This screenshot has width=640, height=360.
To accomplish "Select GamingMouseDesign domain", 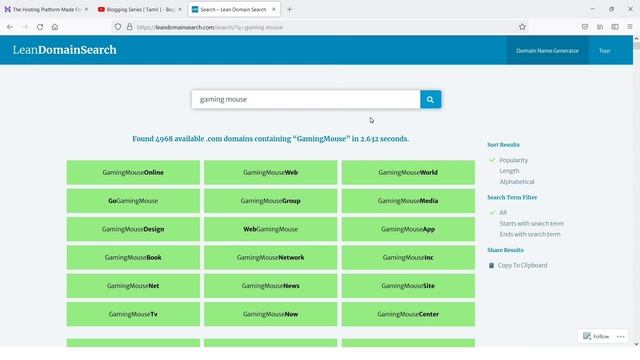I will (133, 229).
